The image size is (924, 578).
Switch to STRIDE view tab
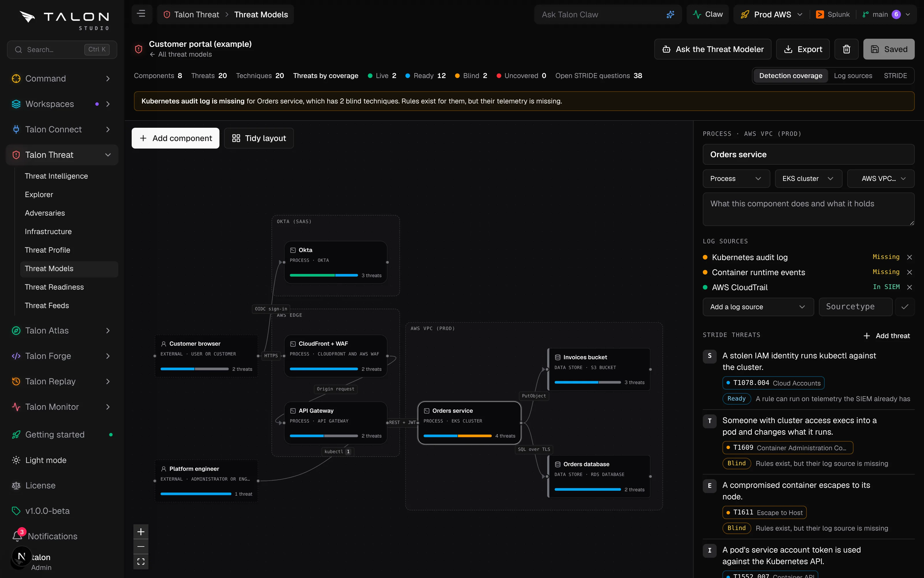coord(895,76)
